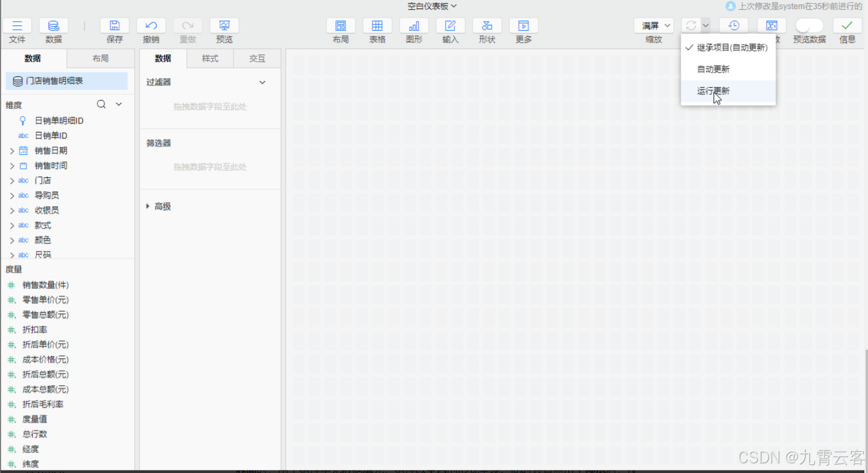Click the 信息 green check icon
Viewport: 868px width, 473px height.
(847, 25)
